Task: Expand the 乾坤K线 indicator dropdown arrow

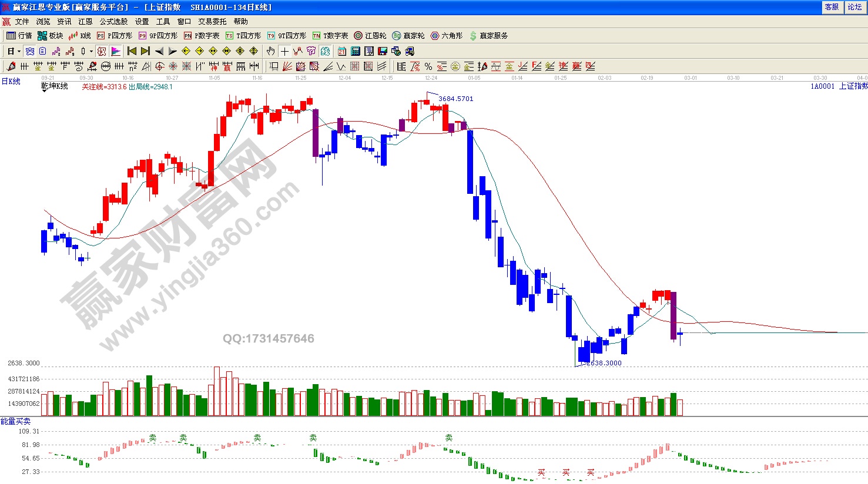Action: click(x=45, y=91)
